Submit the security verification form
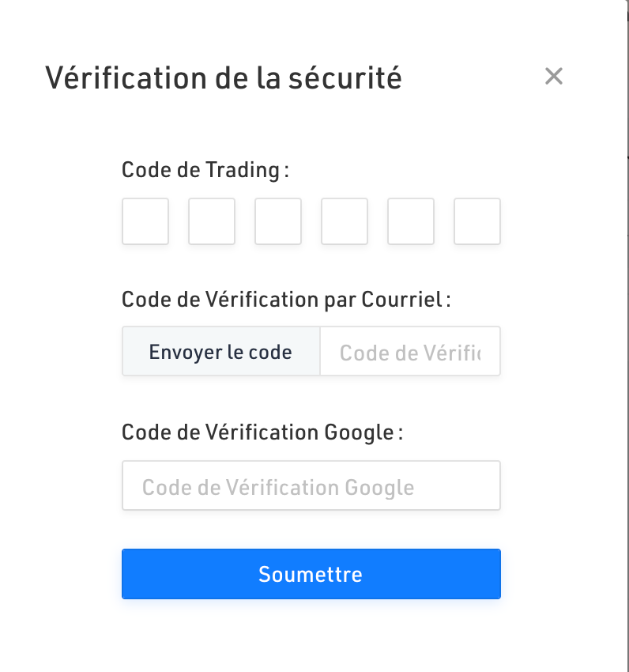629x672 pixels. (311, 574)
